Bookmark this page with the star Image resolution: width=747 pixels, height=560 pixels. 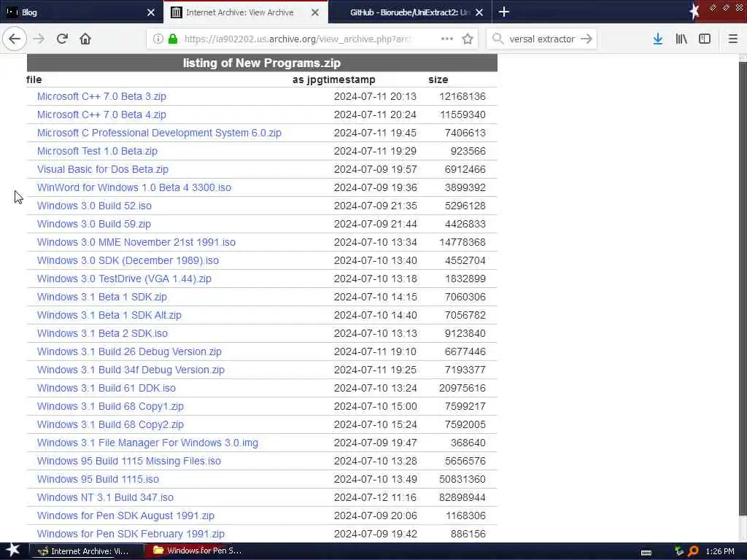tap(468, 39)
